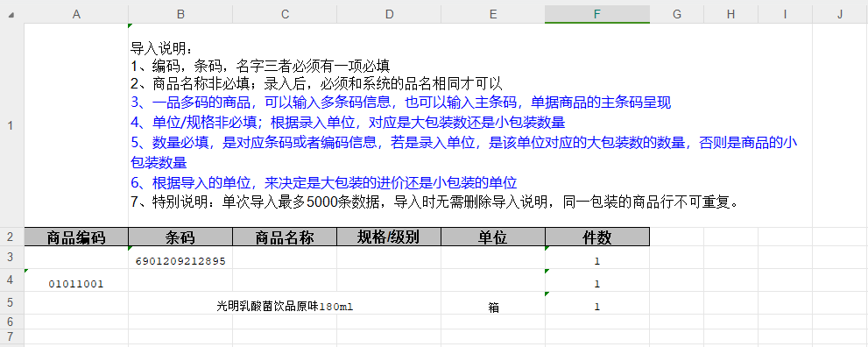
Task: Select column A header
Action: pyautogui.click(x=76, y=14)
